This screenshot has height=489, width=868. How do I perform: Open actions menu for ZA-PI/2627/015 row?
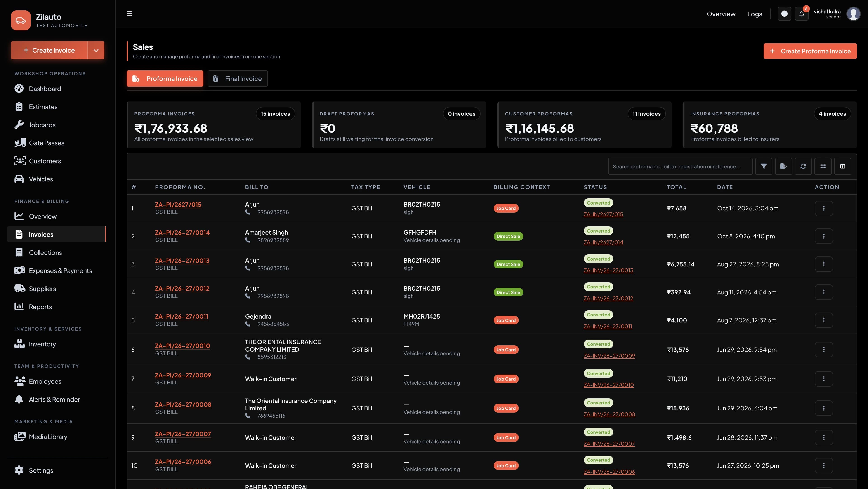[823, 208]
